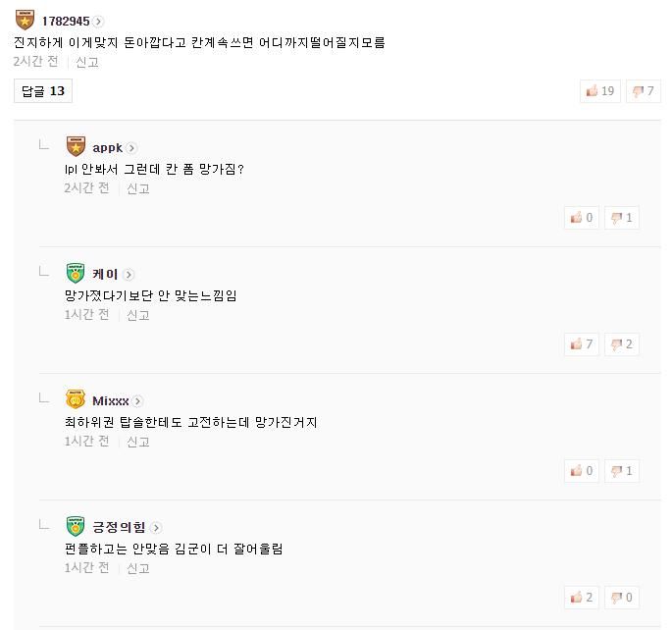The width and height of the screenshot is (672, 630).
Task: Like 긍정의힘's reply
Action: tap(582, 598)
